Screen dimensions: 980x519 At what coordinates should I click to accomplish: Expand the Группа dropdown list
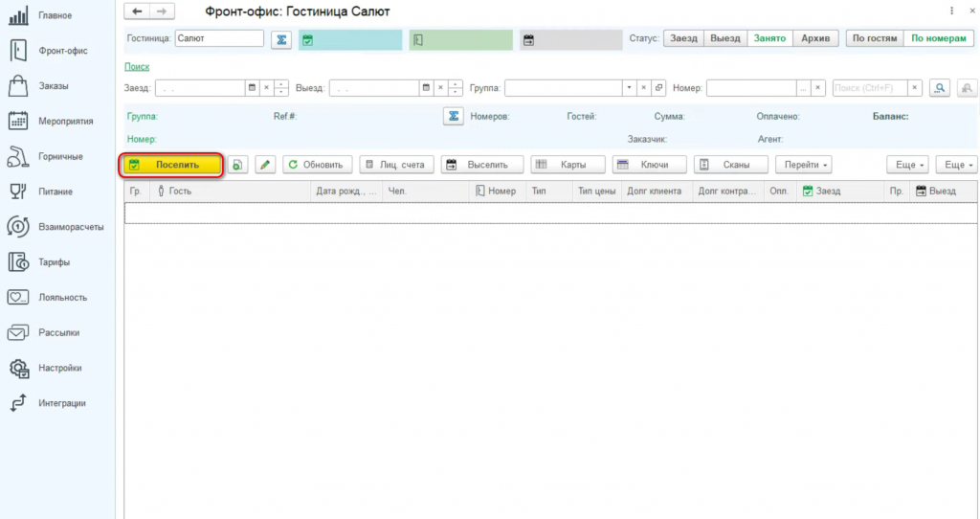629,88
